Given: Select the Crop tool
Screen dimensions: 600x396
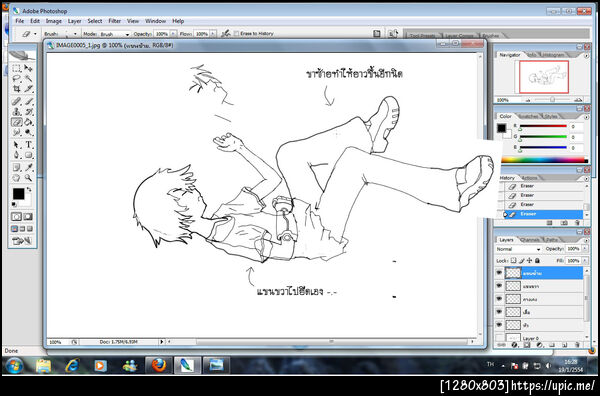Looking at the screenshot, I should (16, 89).
